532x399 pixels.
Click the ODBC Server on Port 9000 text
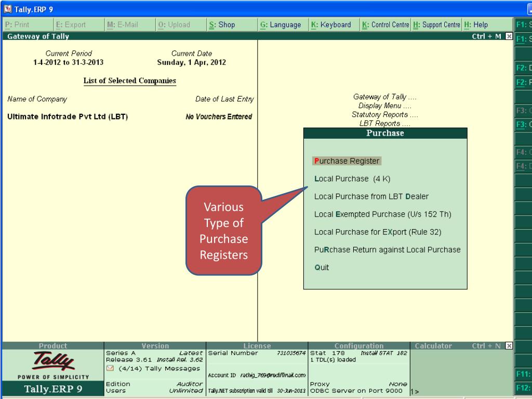[x=356, y=391]
